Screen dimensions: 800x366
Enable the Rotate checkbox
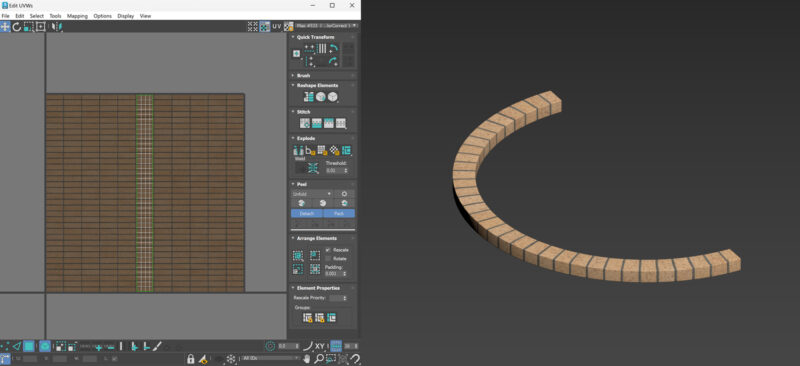click(x=328, y=259)
